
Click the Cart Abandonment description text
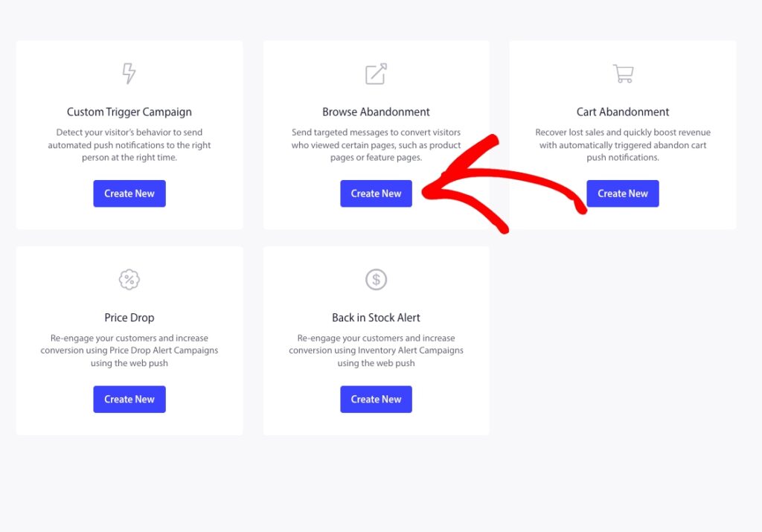(623, 145)
